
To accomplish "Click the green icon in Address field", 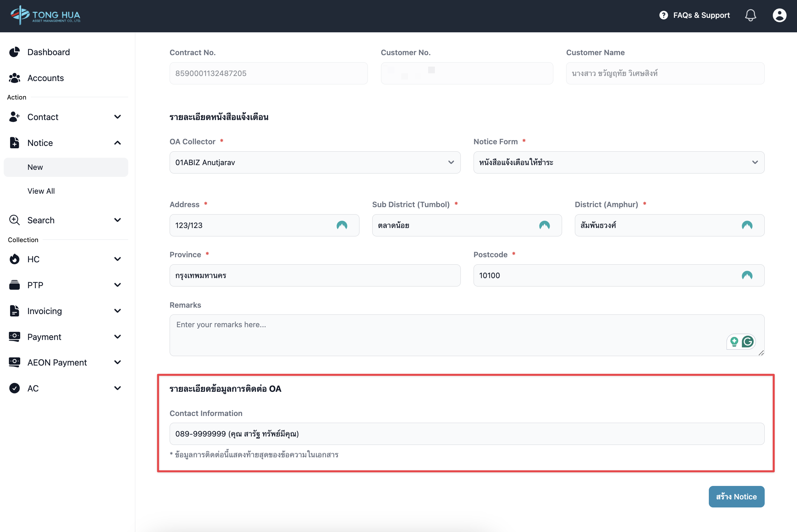I will pyautogui.click(x=342, y=225).
